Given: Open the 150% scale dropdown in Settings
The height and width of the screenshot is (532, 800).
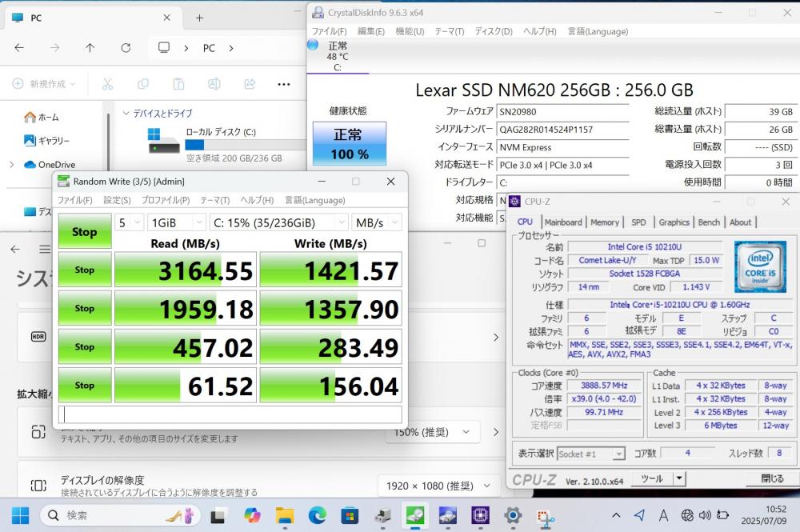Looking at the screenshot, I should click(432, 432).
